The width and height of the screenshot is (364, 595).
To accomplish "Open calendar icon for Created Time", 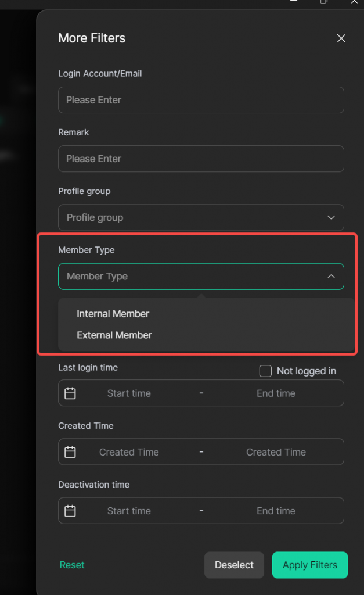I will click(70, 452).
